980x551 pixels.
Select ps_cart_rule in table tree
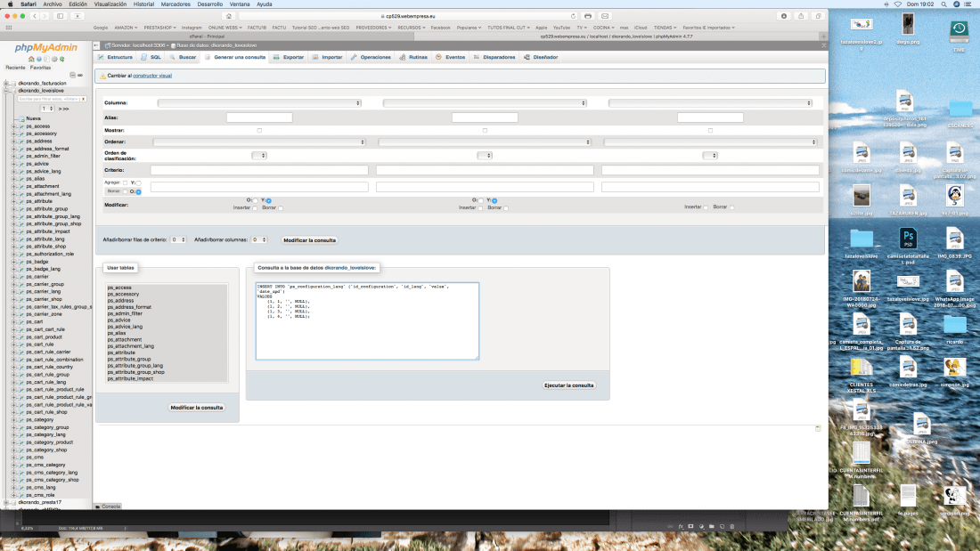pyautogui.click(x=40, y=344)
